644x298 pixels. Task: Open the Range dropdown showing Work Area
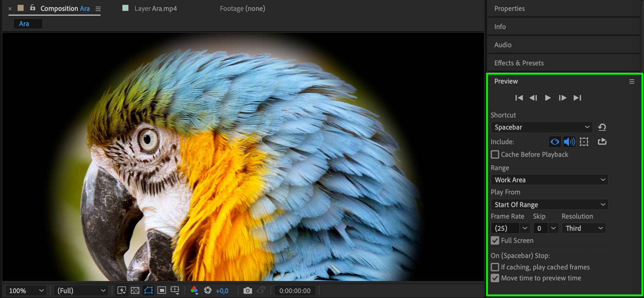tap(549, 180)
